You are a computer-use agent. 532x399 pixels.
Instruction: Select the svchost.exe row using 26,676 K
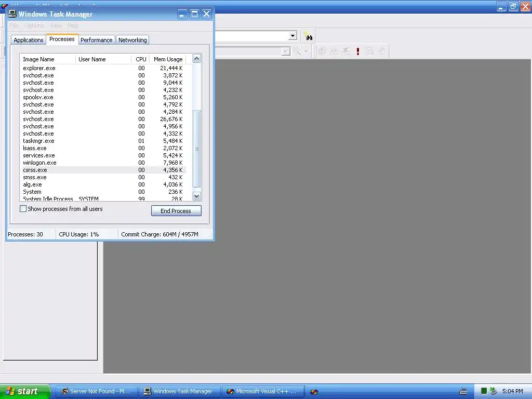click(103, 119)
